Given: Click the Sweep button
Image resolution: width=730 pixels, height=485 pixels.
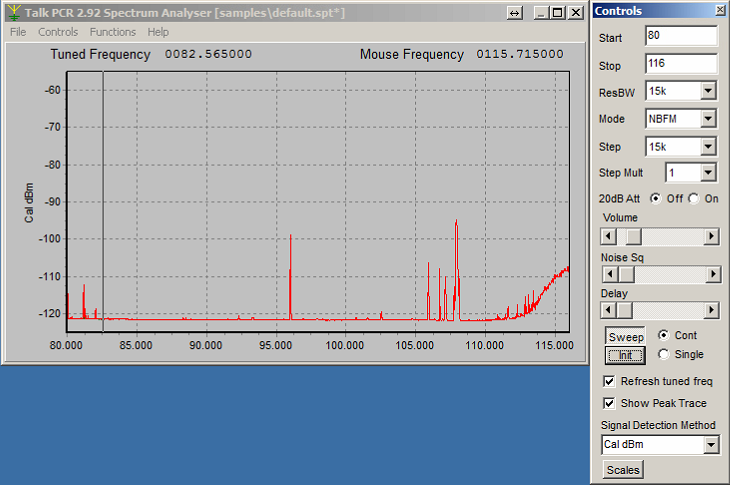Looking at the screenshot, I should click(x=625, y=336).
